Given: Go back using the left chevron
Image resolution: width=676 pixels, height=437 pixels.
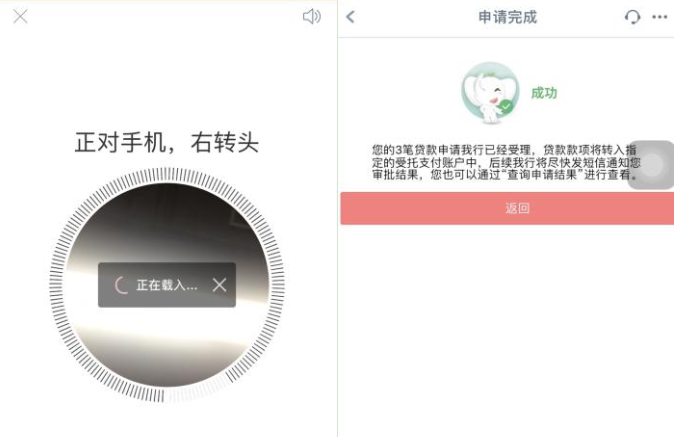Looking at the screenshot, I should [x=351, y=17].
